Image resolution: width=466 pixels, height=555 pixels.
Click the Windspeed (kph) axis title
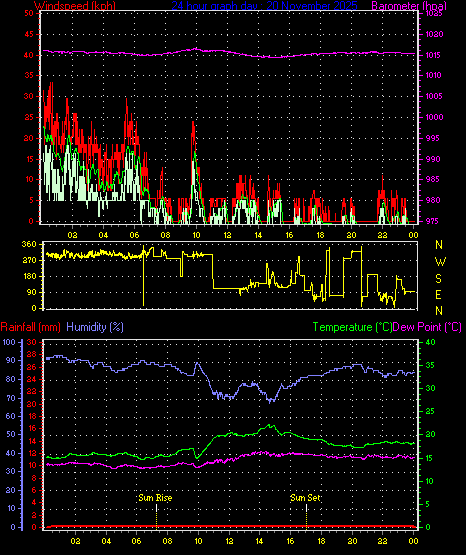(x=75, y=6)
